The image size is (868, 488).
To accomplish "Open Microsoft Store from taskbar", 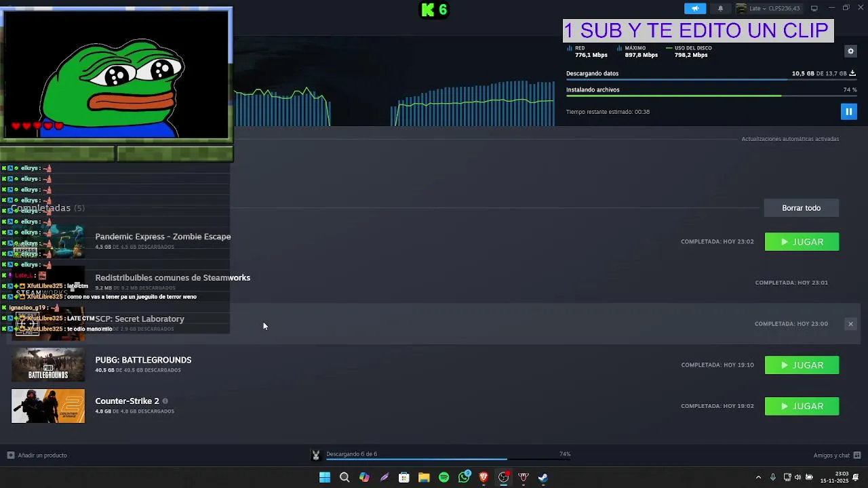I will tap(404, 477).
